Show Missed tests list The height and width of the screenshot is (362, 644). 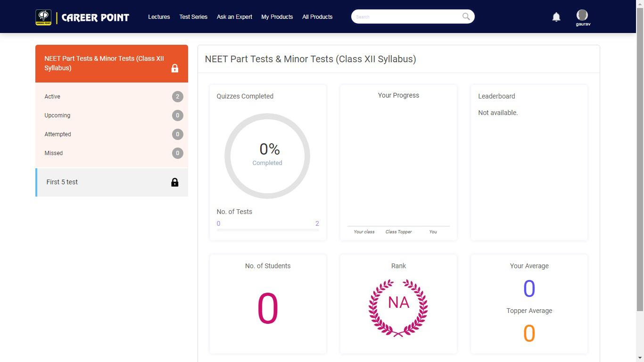pos(112,153)
